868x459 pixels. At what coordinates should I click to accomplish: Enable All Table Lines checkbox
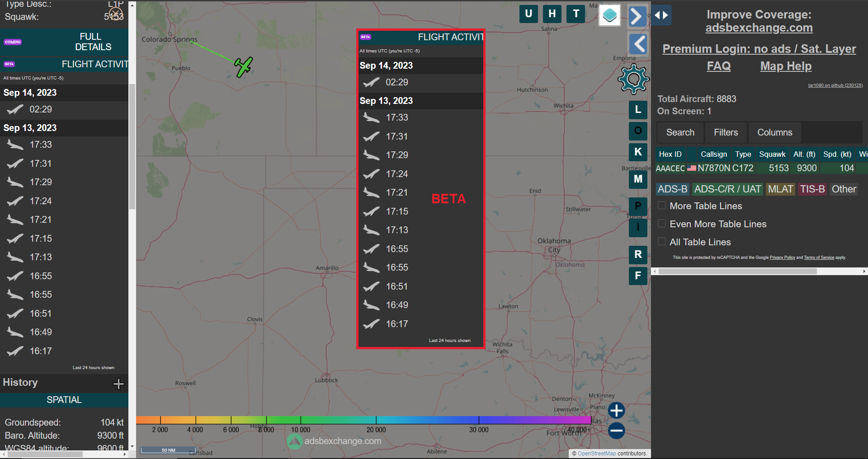pos(662,242)
